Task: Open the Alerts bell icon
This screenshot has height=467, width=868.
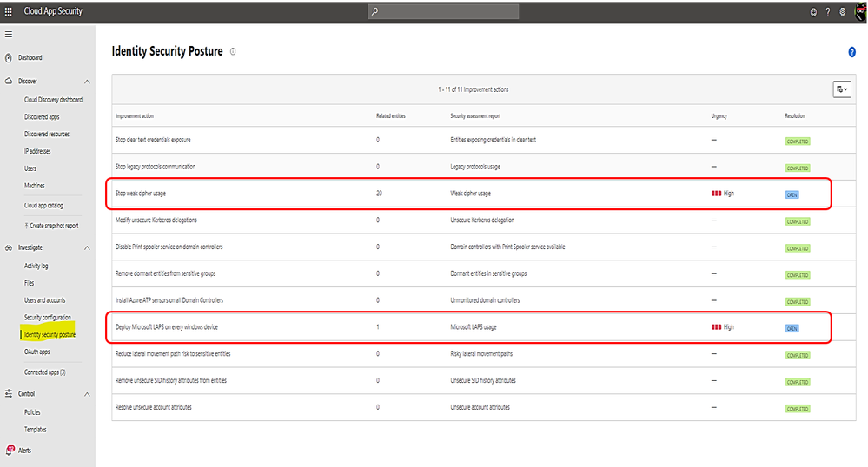Action: 10,450
